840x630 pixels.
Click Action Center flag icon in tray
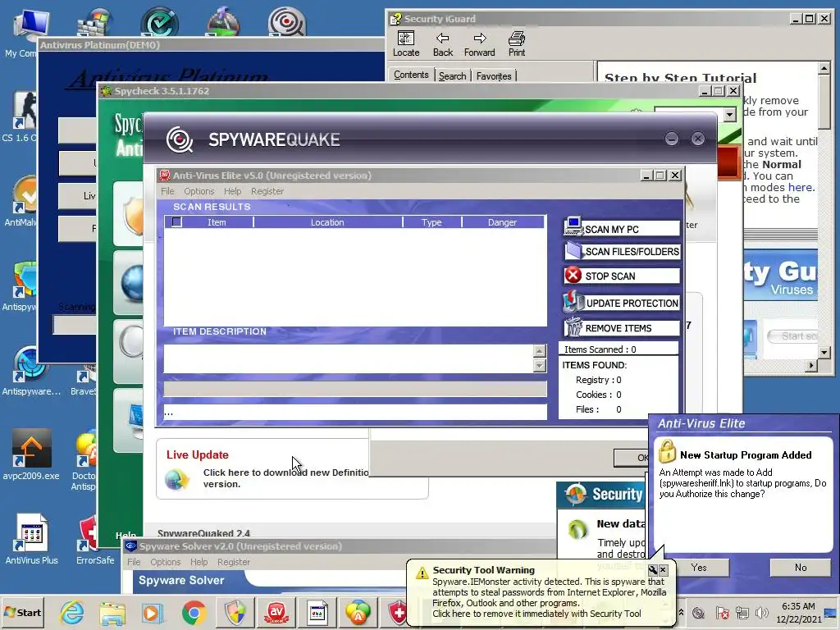tap(722, 612)
